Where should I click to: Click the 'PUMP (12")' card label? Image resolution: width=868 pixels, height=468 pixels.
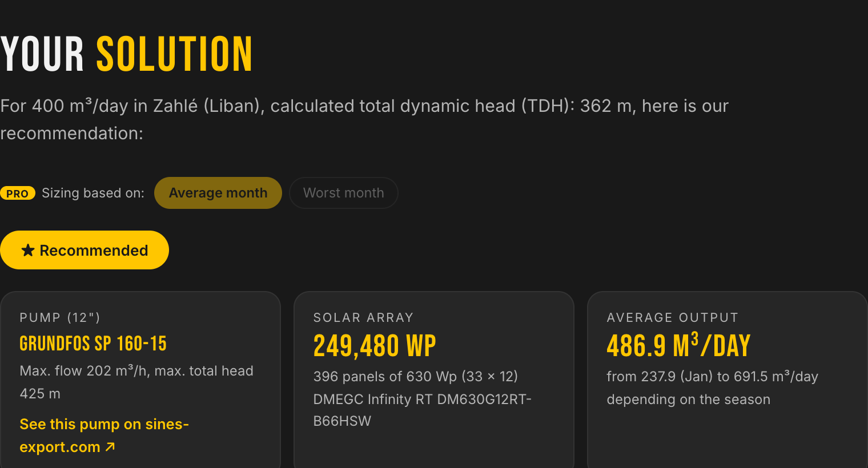(x=60, y=317)
